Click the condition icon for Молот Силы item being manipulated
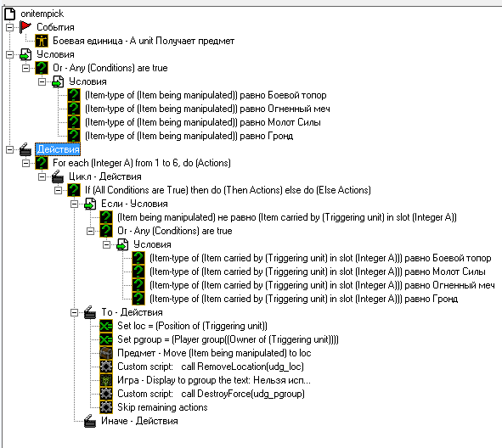The height and width of the screenshot is (448, 502). [x=74, y=122]
